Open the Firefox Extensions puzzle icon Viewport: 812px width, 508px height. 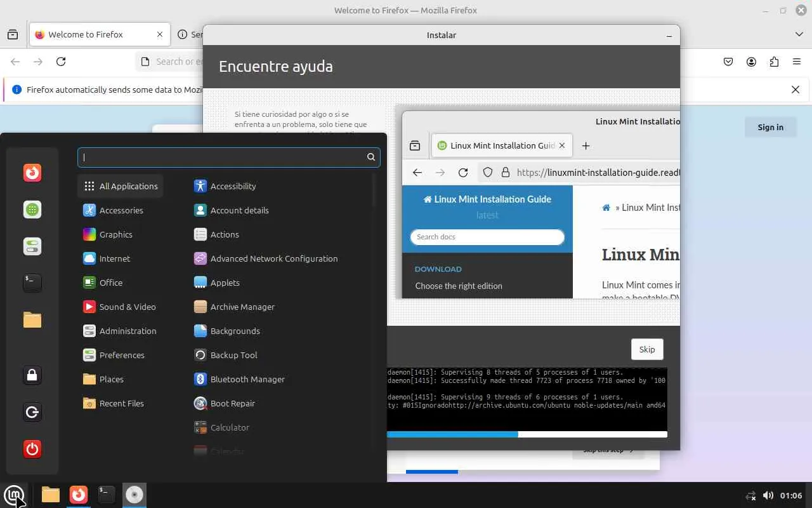(774, 62)
